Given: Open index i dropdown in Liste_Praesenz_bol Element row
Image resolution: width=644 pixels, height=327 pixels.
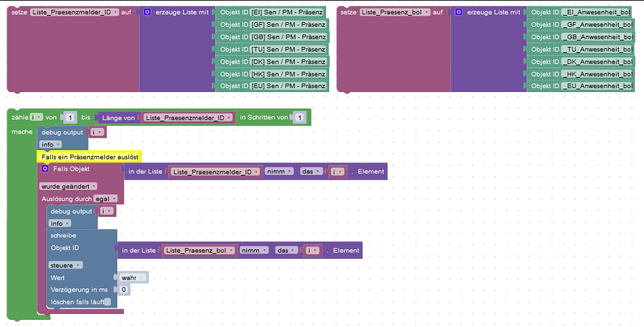Looking at the screenshot, I should (313, 251).
